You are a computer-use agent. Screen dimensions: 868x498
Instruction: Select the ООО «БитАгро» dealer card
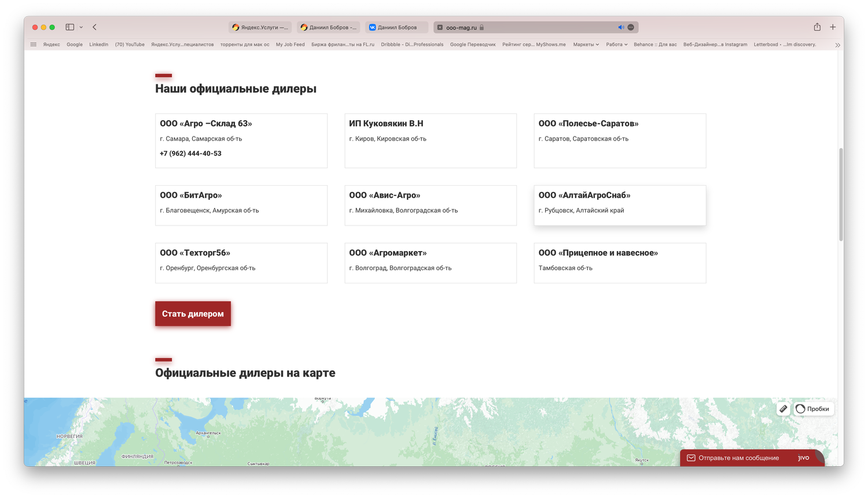(x=241, y=205)
